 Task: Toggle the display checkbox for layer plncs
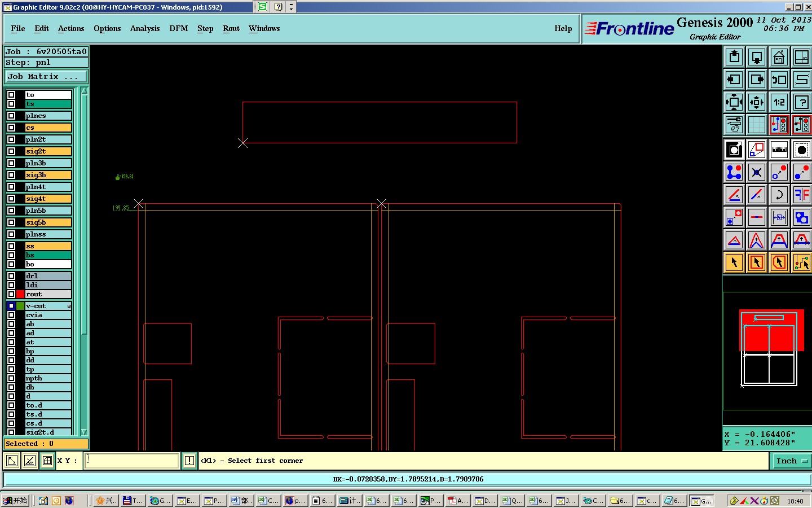click(11, 116)
